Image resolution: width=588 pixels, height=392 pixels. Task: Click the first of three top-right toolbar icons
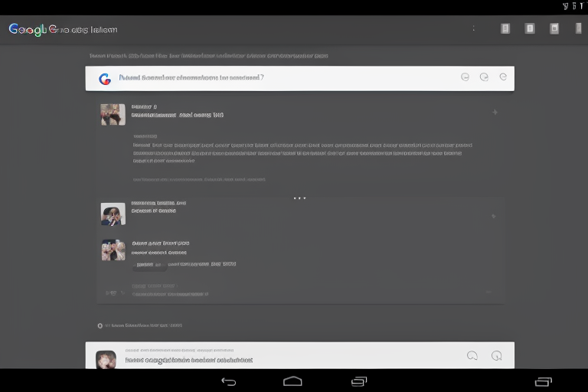point(505,29)
